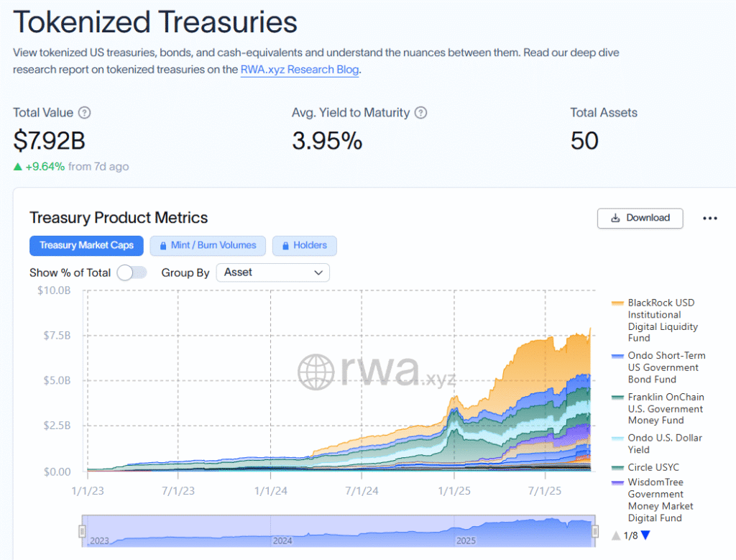Click the lock icon on the Holders tab

click(286, 245)
